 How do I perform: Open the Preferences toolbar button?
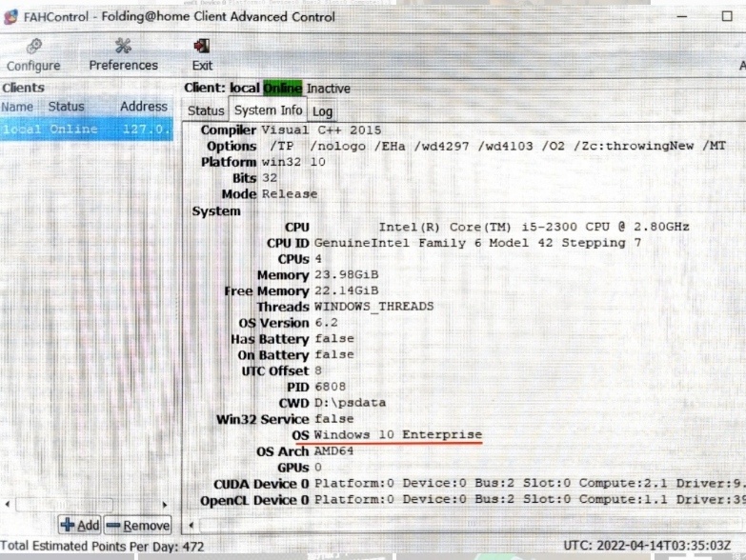(x=123, y=55)
